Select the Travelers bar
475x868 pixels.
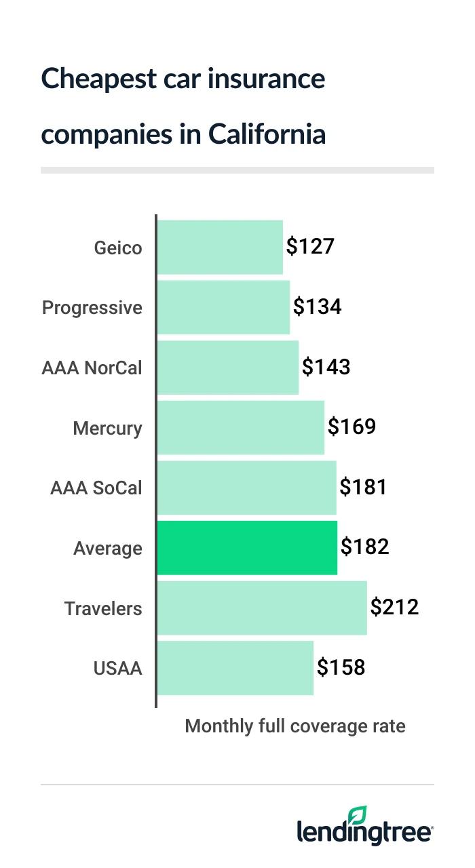[262, 608]
